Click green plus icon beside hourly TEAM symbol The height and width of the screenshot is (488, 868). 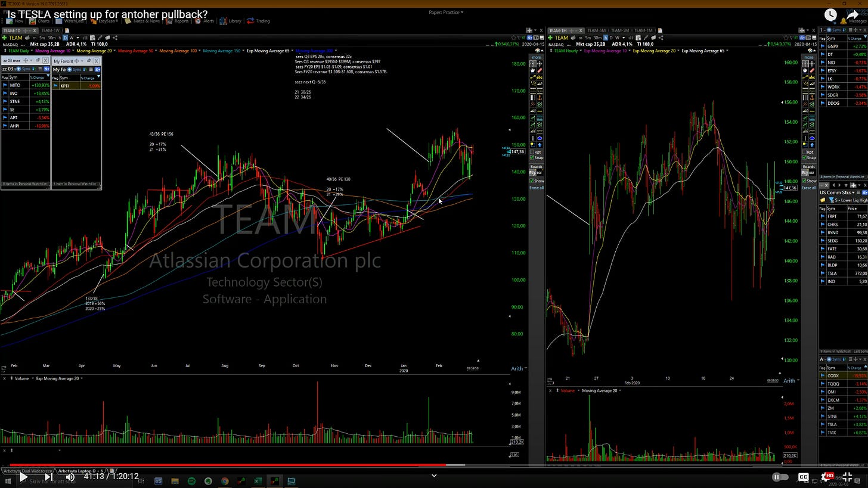pos(550,38)
